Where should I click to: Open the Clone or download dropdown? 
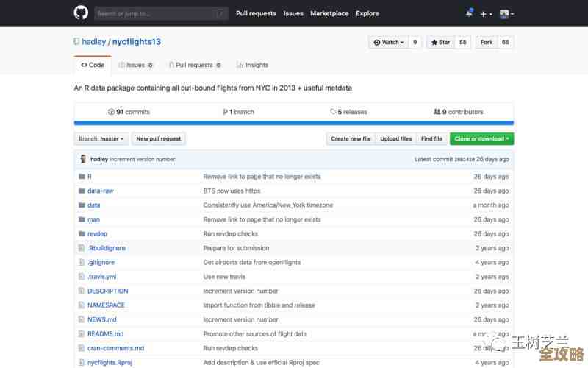[x=481, y=138]
